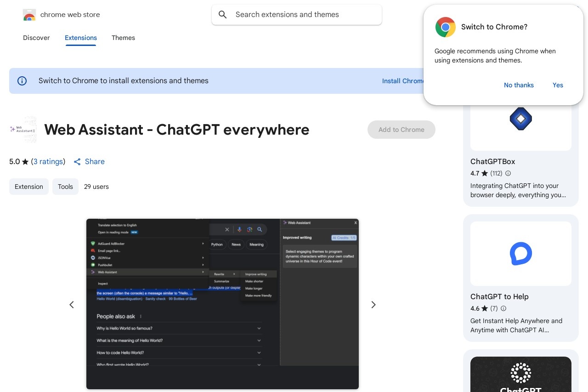Click the third recommended ChatGPT extension thumbnail
Image resolution: width=588 pixels, height=392 pixels.
pos(521,375)
